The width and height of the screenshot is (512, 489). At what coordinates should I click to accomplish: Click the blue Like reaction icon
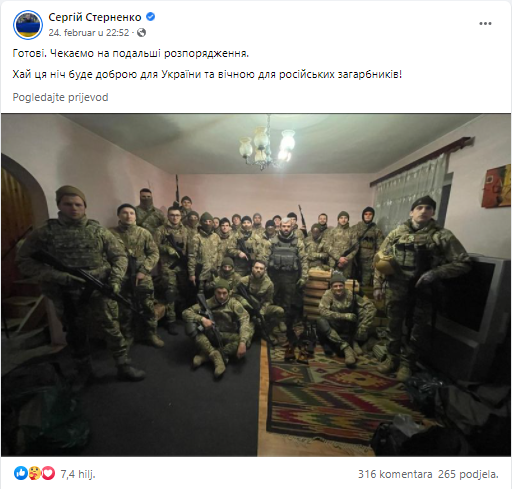tap(21, 473)
